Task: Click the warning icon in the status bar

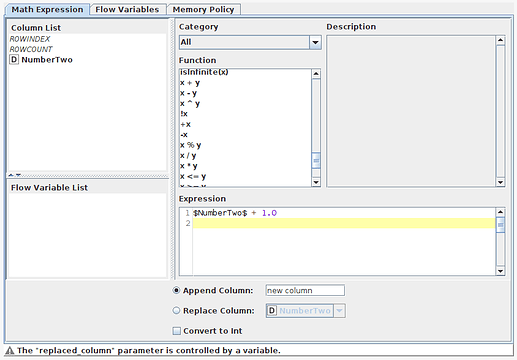Action: point(10,351)
